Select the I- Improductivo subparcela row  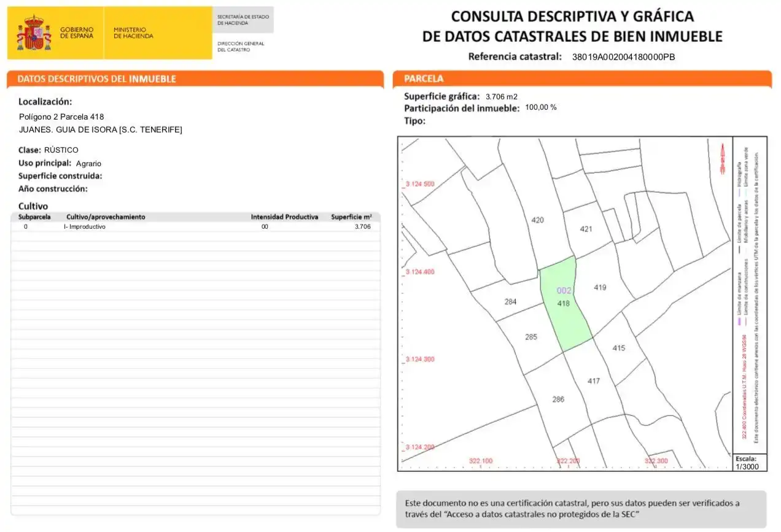pyautogui.click(x=196, y=226)
